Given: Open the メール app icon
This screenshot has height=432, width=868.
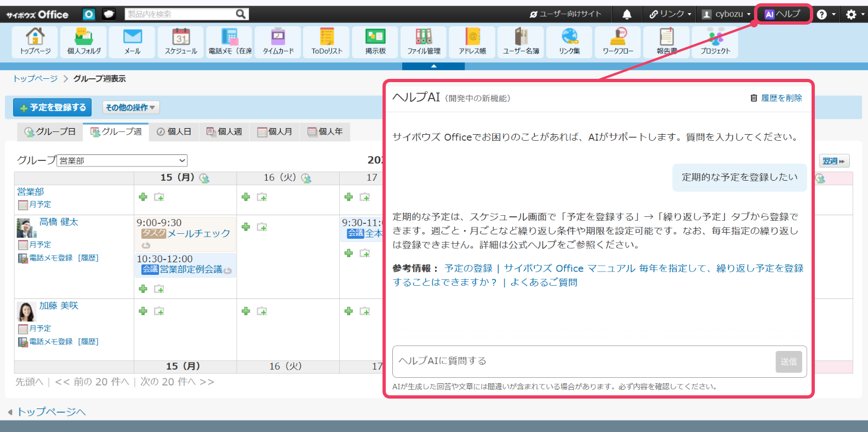Looking at the screenshot, I should [x=132, y=42].
